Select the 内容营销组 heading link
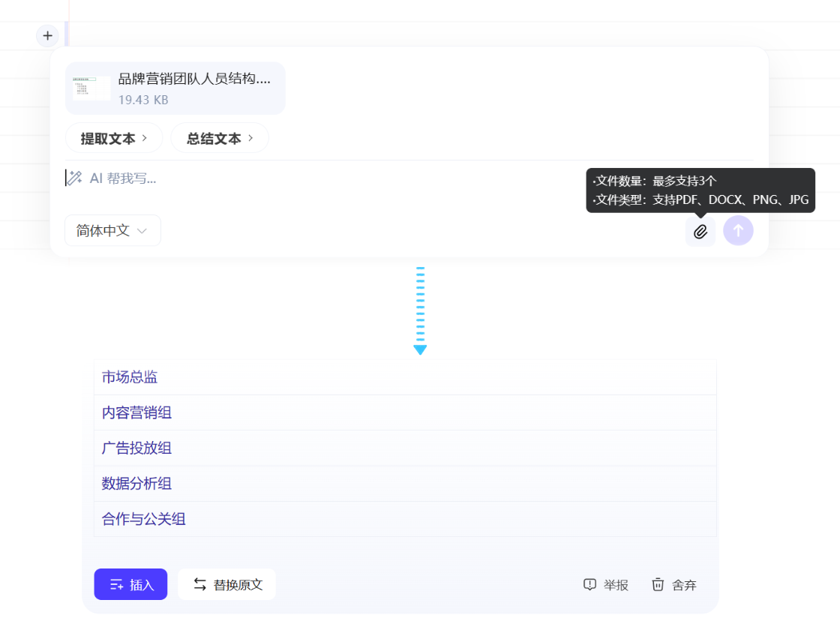The image size is (840, 630). (x=136, y=412)
